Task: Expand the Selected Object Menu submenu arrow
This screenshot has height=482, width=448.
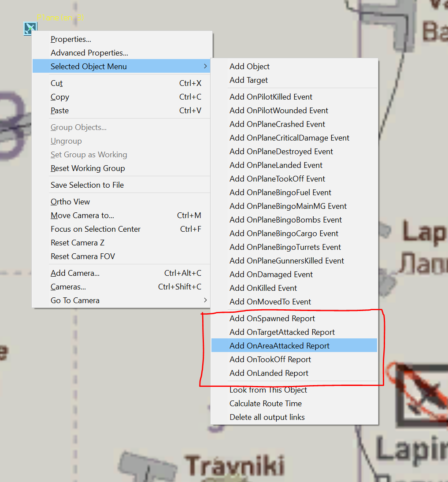Action: (x=205, y=66)
